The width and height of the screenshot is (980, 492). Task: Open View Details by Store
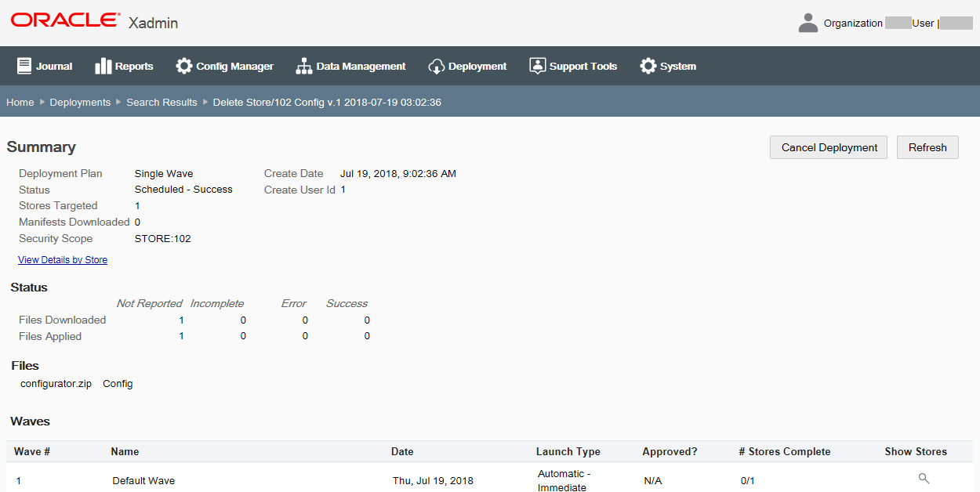point(63,259)
